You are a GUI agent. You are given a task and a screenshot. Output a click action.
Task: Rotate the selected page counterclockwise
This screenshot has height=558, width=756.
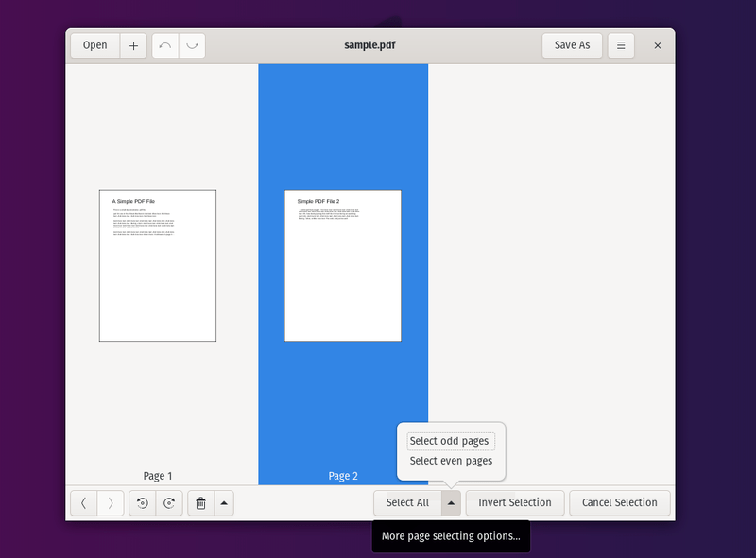tap(142, 502)
